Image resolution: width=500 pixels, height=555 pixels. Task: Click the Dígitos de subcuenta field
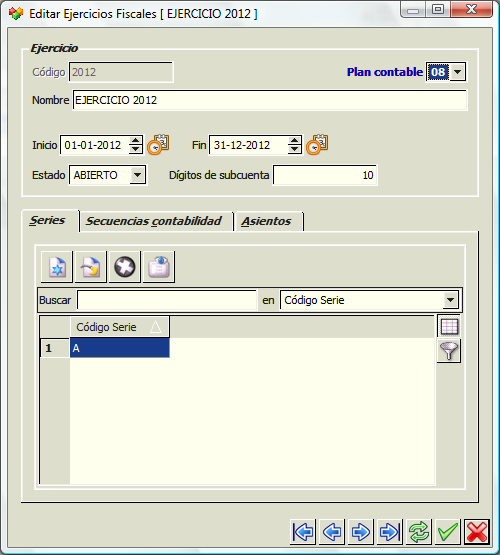click(x=325, y=175)
